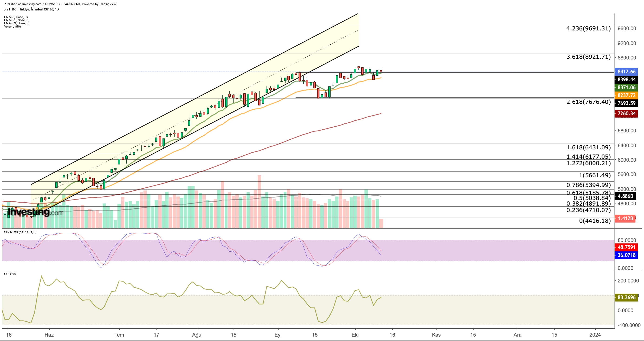Click the Eki date axis label
Screen dimensions: 644x341
(355, 335)
